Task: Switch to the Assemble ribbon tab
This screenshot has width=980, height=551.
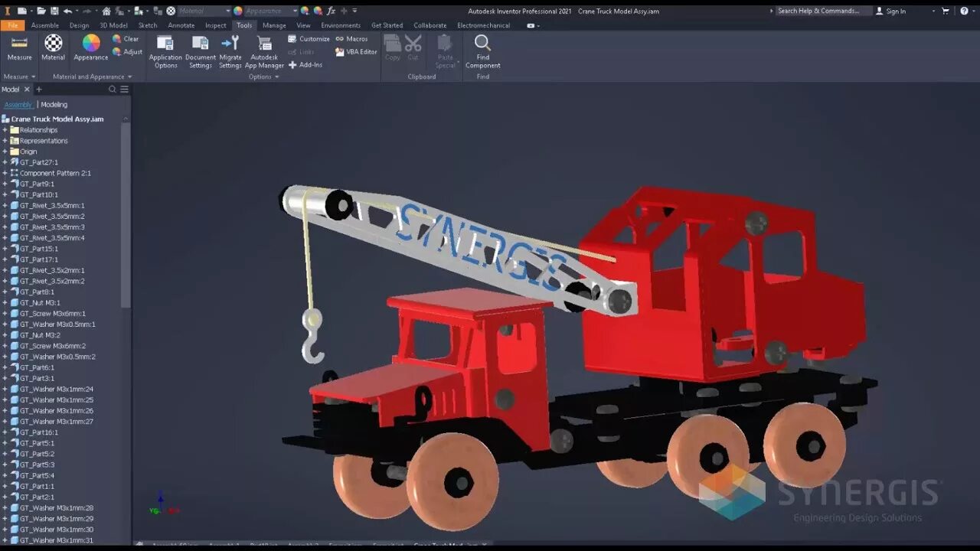Action: coord(44,25)
